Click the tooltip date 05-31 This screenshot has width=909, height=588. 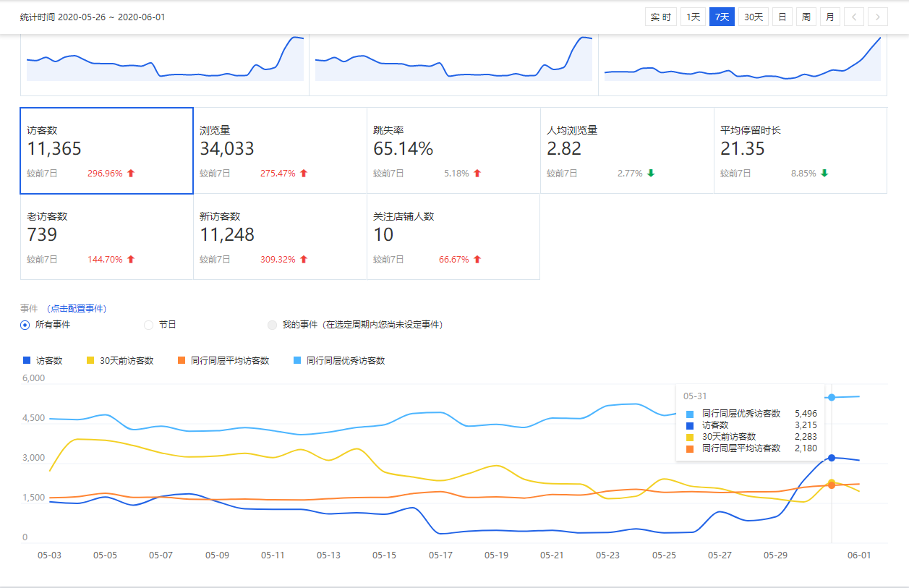coord(694,396)
